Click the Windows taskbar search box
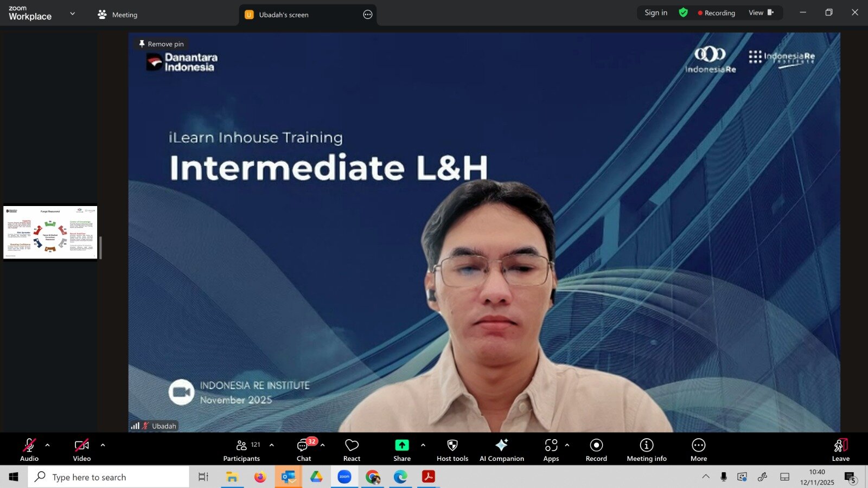 (x=108, y=477)
